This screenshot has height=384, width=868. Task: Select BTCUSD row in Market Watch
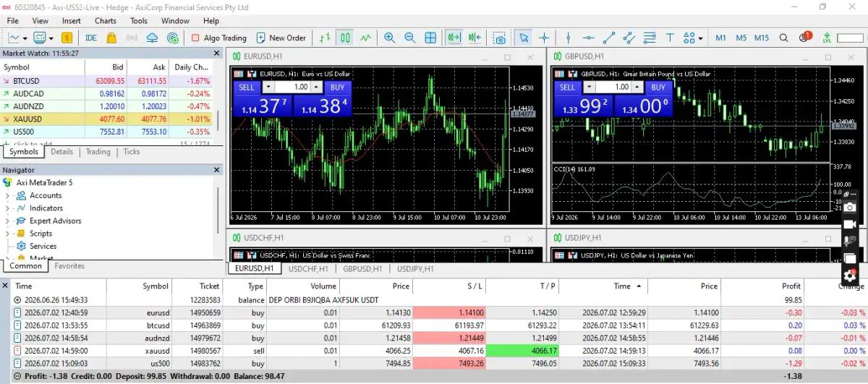[109, 81]
